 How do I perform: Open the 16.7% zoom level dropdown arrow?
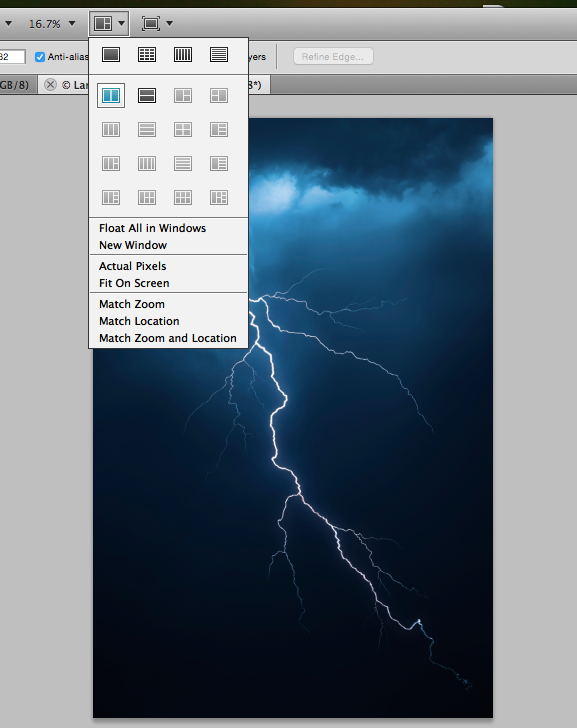click(72, 23)
